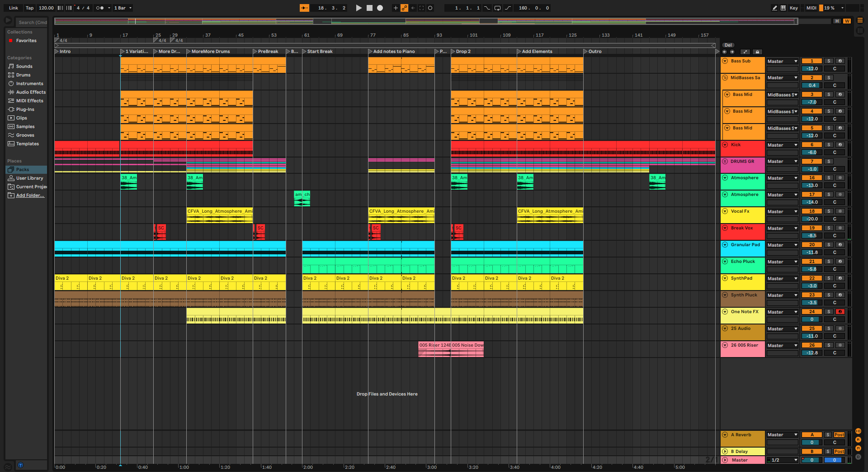The height and width of the screenshot is (472, 868).
Task: Adjust the Kick volume -6.0 slider
Action: coord(812,153)
